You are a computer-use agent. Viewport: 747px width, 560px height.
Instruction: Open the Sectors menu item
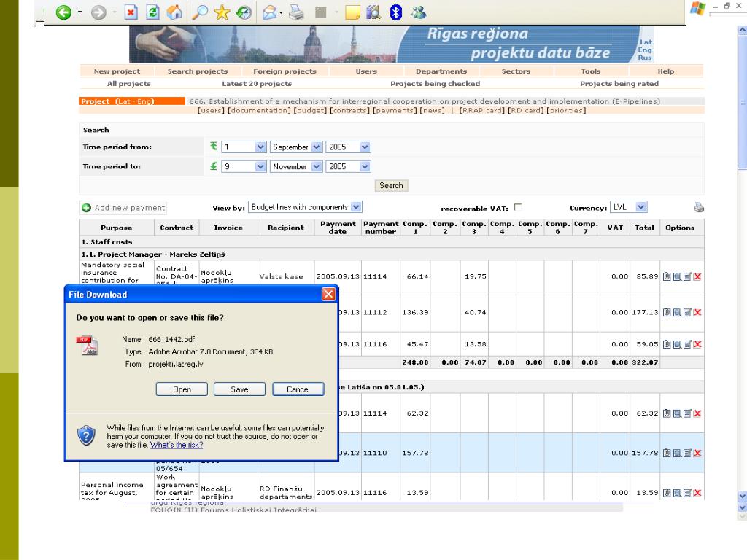click(x=516, y=71)
